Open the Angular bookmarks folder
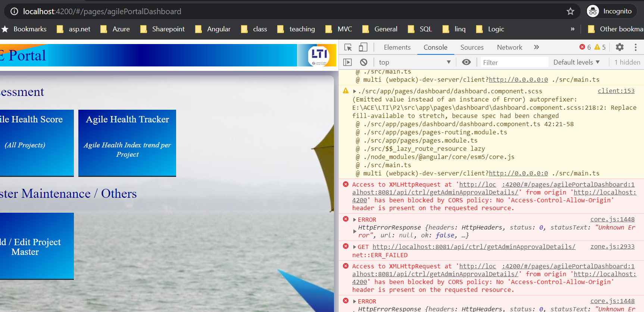 (213, 29)
